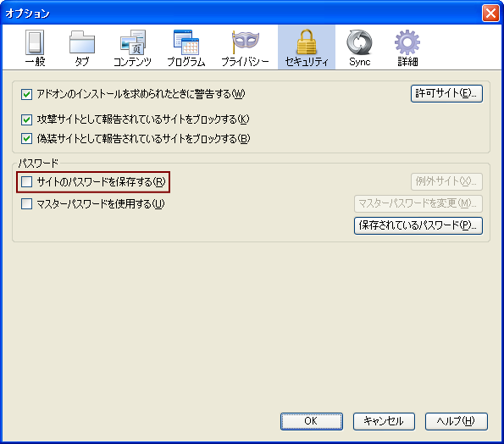Toggle the block forgery sites (偽装サイト) checkbox

point(26,139)
